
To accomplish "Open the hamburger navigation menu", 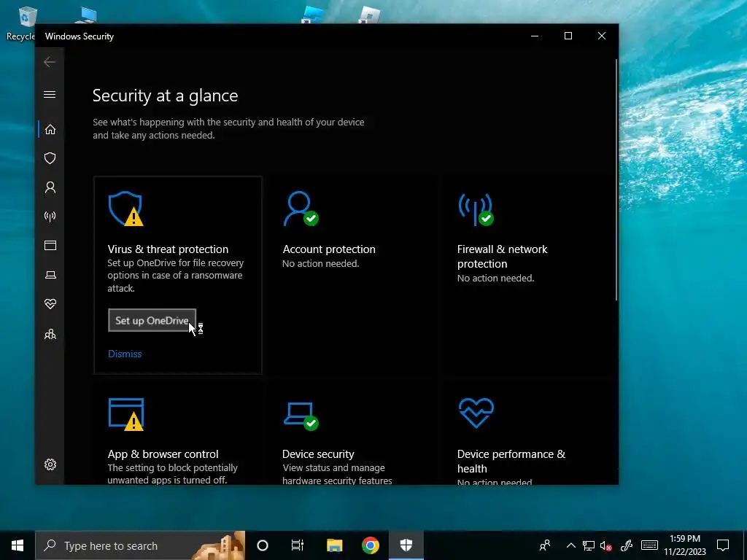I will click(50, 94).
